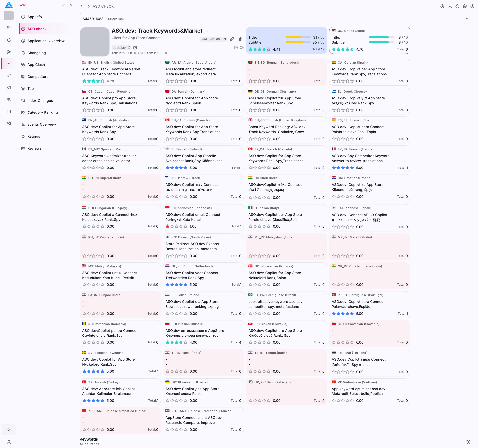Open the EN_US: English (United States) card
478x448 pixels.
click(x=120, y=72)
